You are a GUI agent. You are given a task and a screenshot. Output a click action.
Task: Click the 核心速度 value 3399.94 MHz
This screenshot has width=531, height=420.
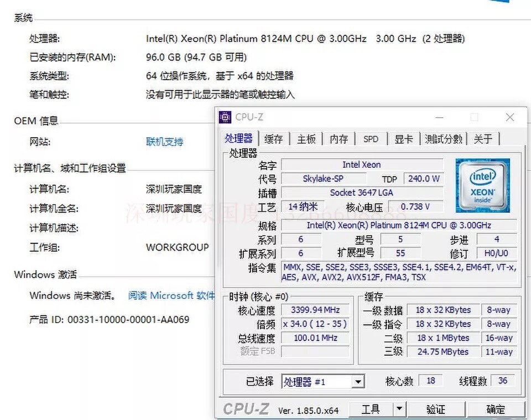coord(316,310)
